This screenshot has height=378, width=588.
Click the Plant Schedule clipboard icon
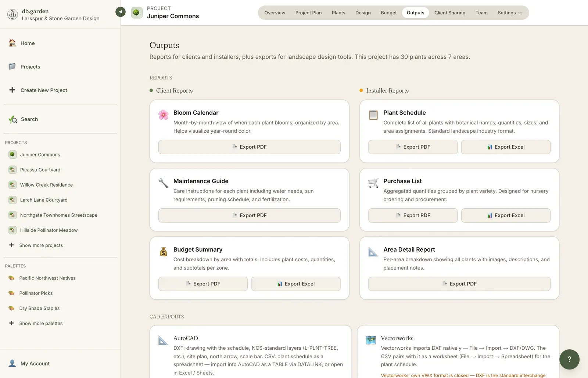coord(373,115)
